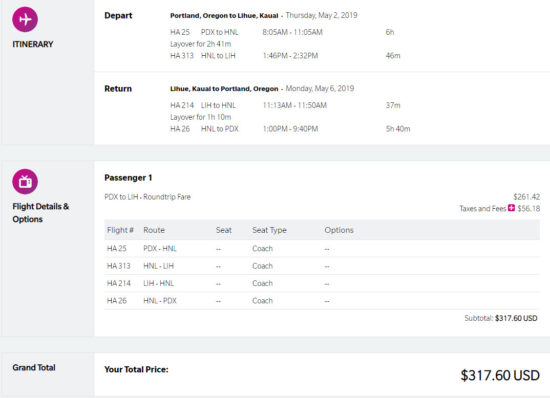Click the Seat column header
This screenshot has height=398, width=550.
(x=224, y=230)
